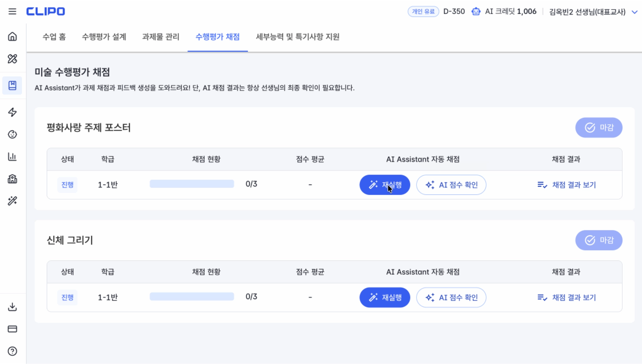Click the magic wand sidebar icon
The height and width of the screenshot is (364, 642).
12,201
